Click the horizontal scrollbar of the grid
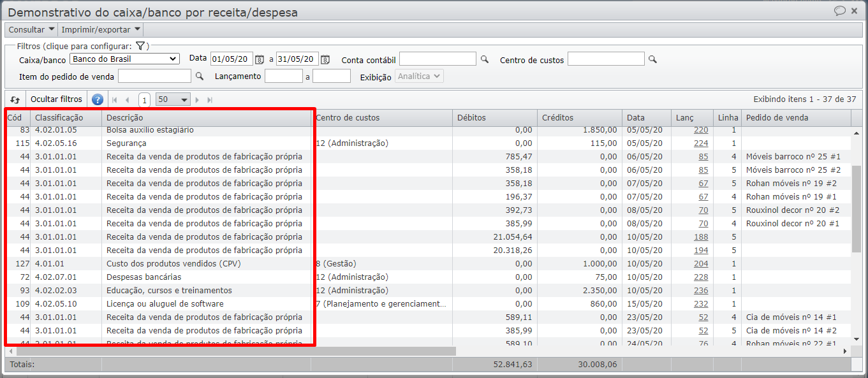 (236, 351)
